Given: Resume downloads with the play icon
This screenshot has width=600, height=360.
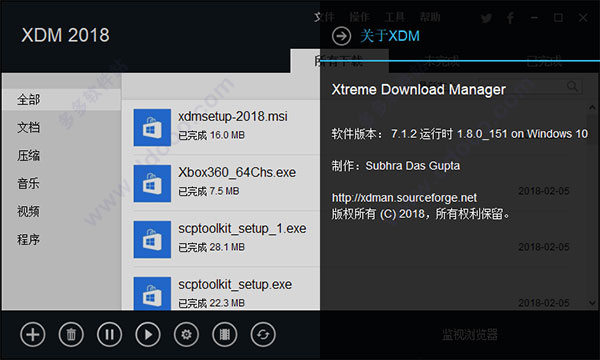Looking at the screenshot, I should (x=148, y=335).
